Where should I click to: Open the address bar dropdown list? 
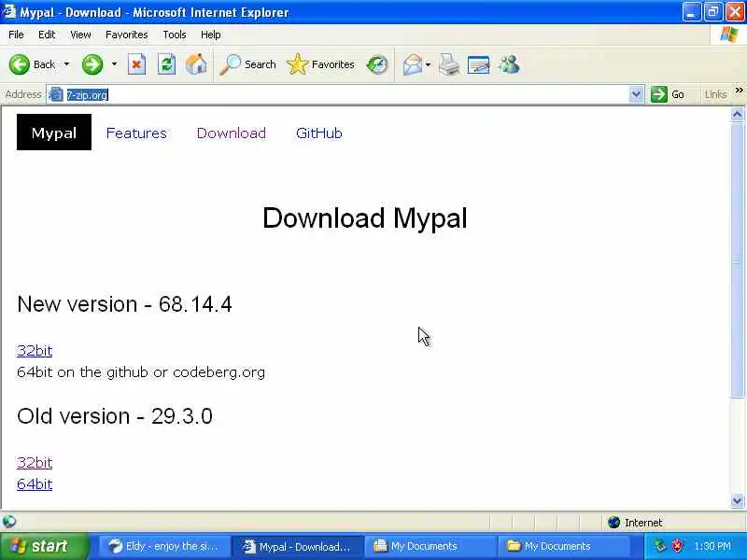click(x=636, y=94)
